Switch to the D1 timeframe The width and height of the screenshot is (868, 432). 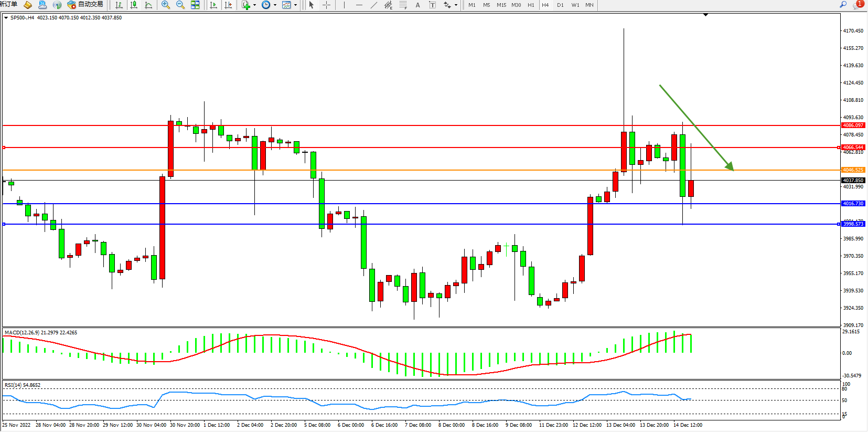coord(560,5)
